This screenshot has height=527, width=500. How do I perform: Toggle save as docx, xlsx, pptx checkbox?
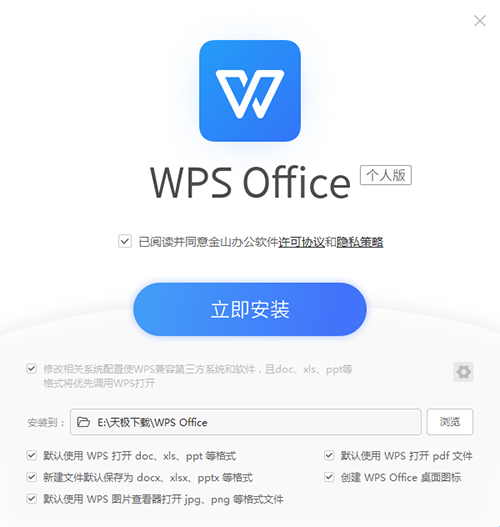click(x=32, y=477)
